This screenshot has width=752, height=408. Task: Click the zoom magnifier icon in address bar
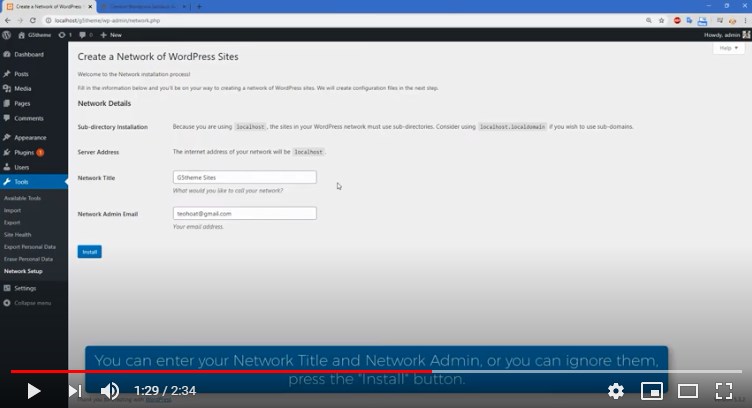click(x=648, y=20)
